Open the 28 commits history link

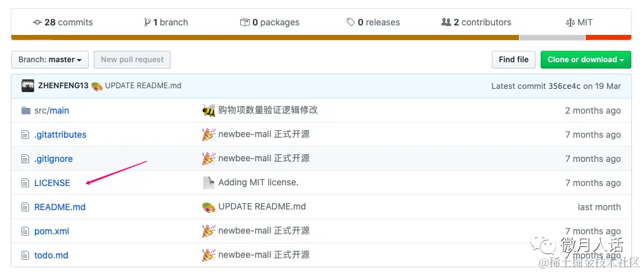tap(63, 22)
